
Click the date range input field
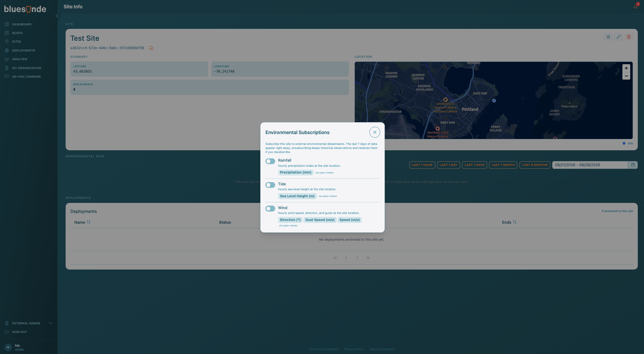[x=590, y=165]
